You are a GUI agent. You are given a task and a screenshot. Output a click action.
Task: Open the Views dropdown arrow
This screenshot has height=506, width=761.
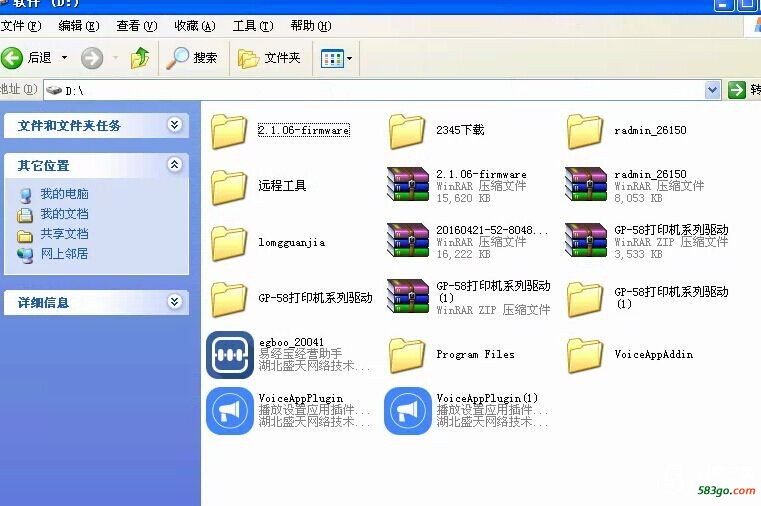(349, 59)
